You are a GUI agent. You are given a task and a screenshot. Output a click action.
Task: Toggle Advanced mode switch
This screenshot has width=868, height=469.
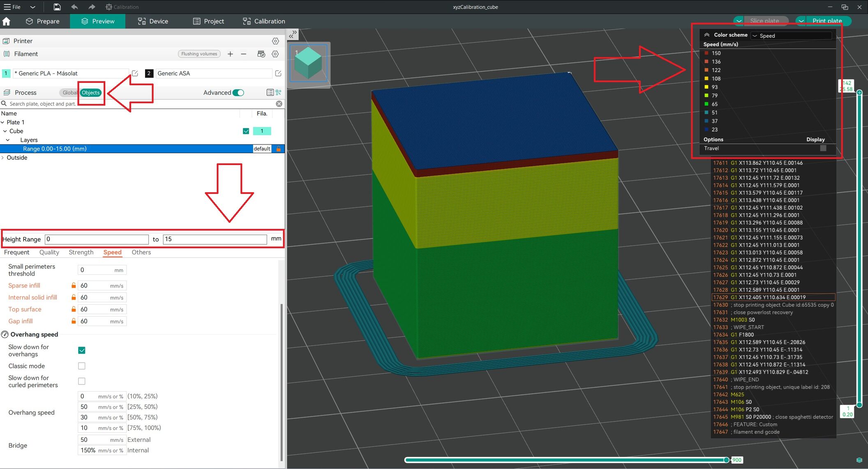[x=238, y=92]
